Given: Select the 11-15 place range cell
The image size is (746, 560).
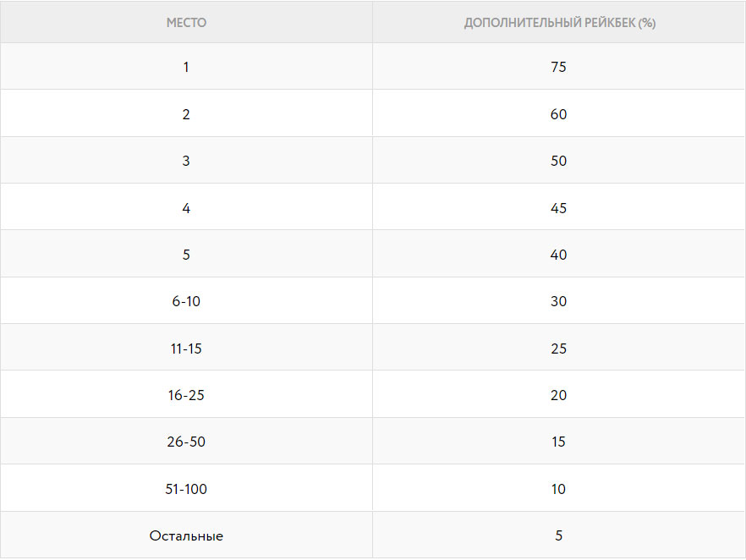Looking at the screenshot, I should 186,349.
